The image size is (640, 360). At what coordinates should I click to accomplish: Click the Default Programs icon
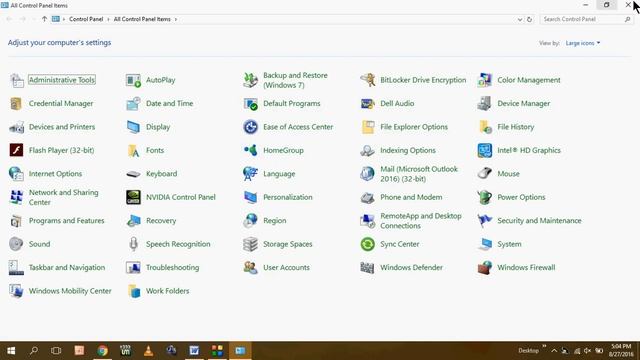tap(251, 104)
